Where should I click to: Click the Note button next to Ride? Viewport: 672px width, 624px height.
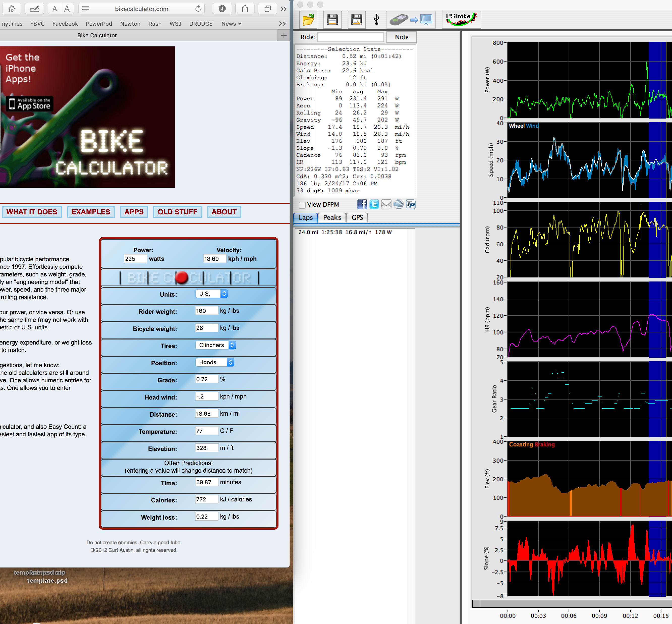point(402,37)
